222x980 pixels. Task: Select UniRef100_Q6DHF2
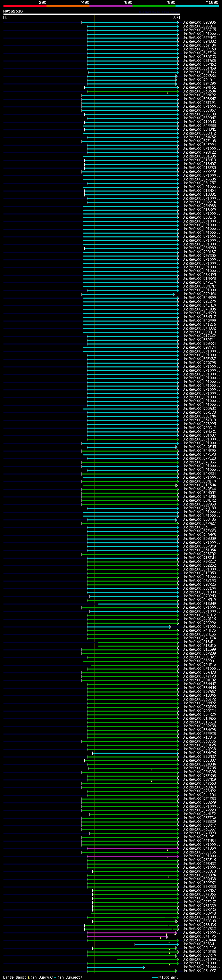199,133
